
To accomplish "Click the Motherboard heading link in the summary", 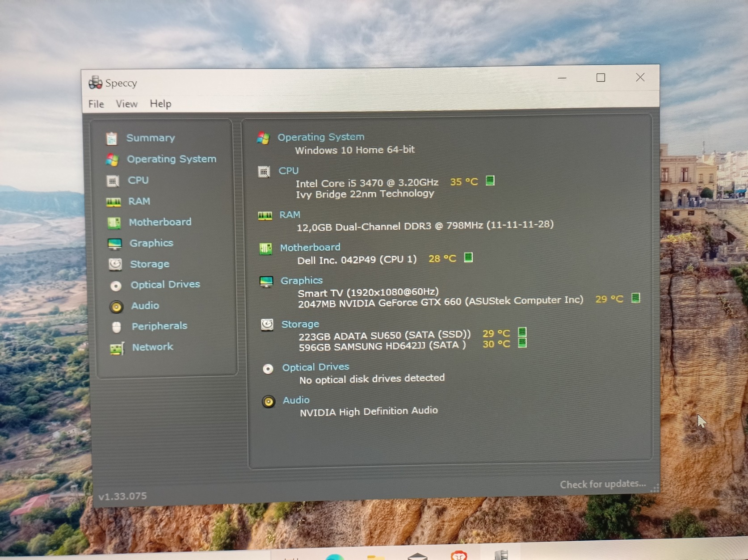I will point(310,247).
